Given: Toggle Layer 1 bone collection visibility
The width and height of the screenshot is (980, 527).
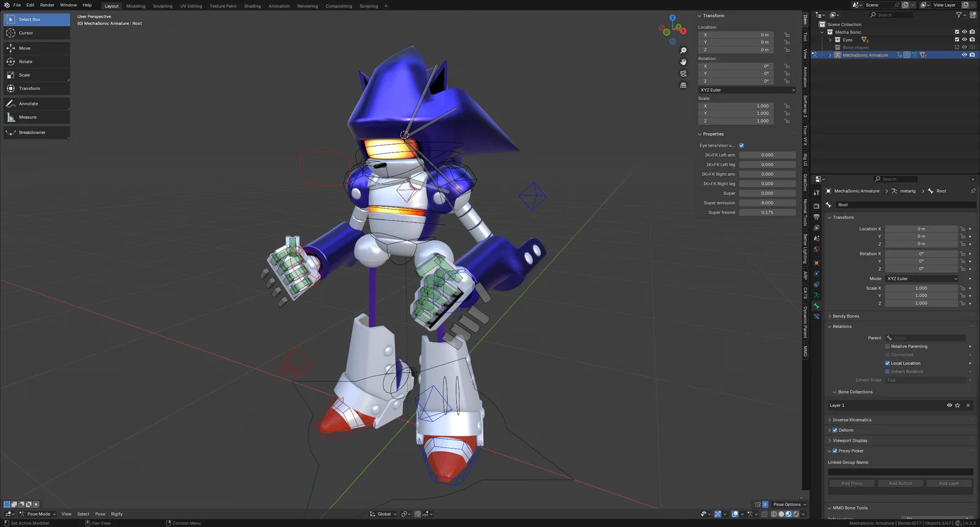Looking at the screenshot, I should (x=949, y=405).
